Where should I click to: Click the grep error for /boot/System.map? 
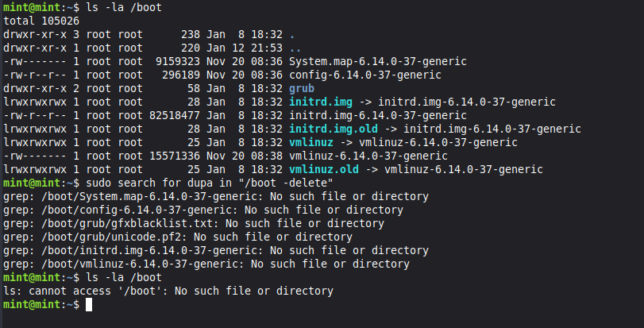215,196
